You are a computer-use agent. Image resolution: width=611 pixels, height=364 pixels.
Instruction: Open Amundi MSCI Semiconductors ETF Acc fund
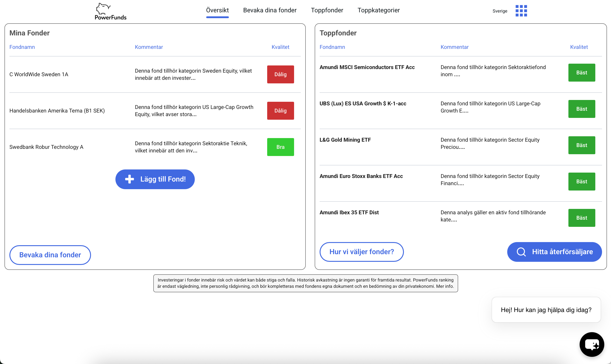click(367, 67)
